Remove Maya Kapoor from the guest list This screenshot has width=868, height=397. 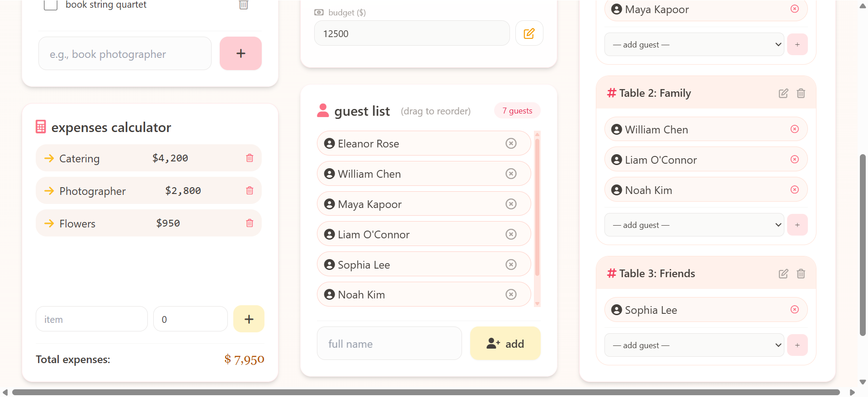click(x=511, y=204)
